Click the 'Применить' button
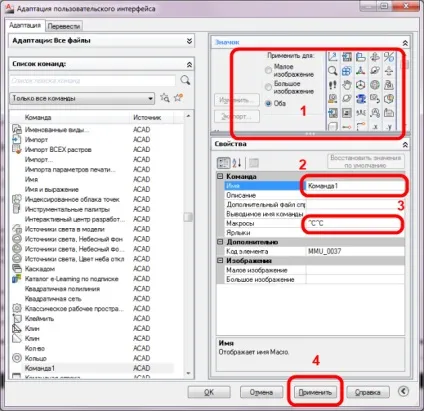The height and width of the screenshot is (411, 424). click(315, 392)
